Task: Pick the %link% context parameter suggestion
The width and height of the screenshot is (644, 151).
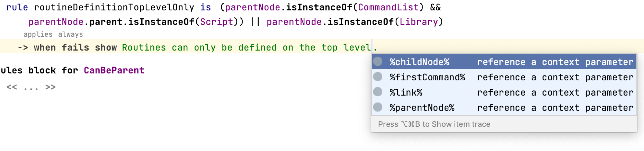Action: point(406,92)
